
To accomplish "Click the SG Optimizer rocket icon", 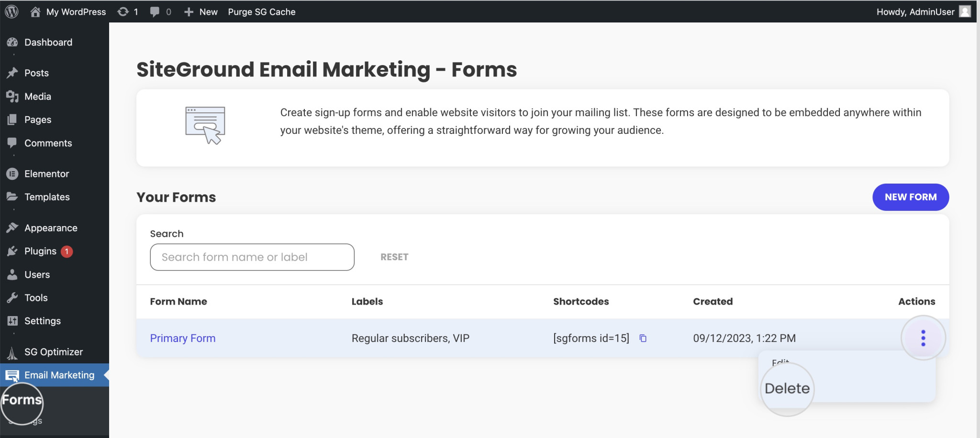I will 12,353.
